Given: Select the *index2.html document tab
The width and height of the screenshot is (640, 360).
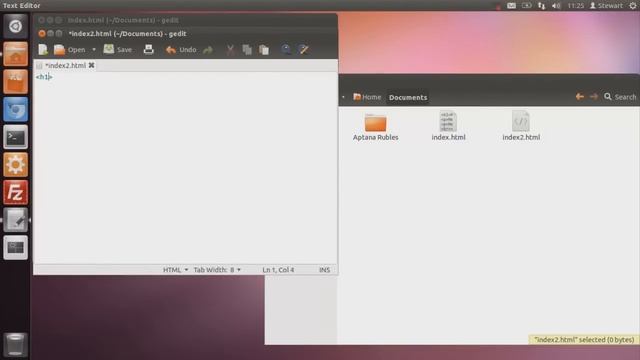Looking at the screenshot, I should tap(65, 65).
